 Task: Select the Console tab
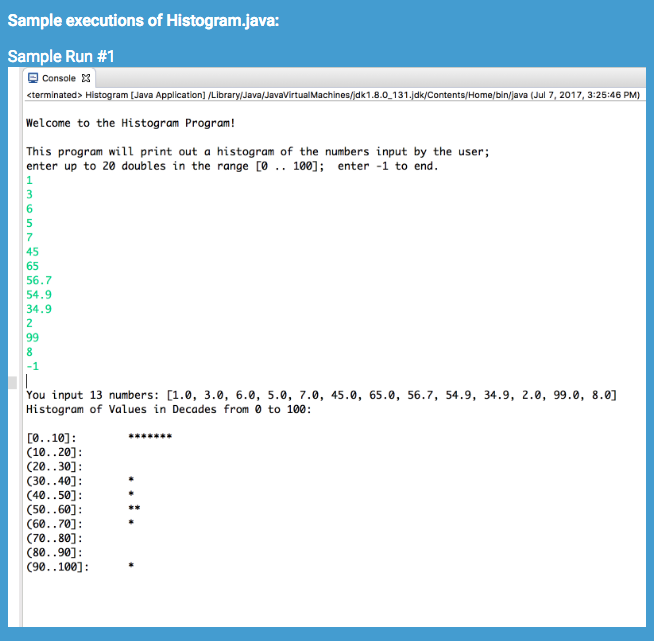(59, 78)
